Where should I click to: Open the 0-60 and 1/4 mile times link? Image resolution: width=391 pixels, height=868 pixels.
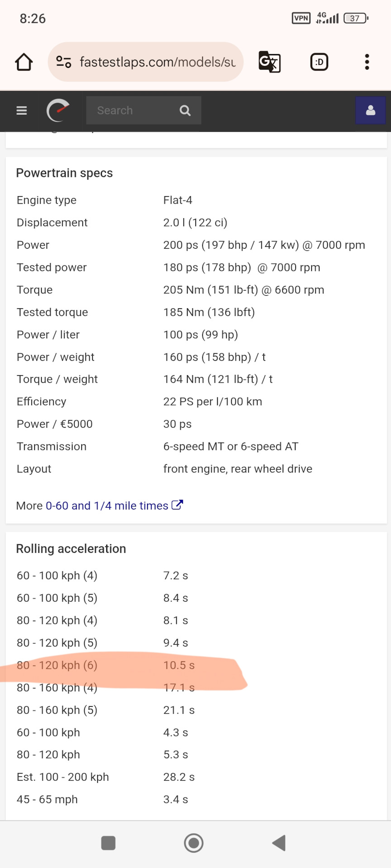107,505
